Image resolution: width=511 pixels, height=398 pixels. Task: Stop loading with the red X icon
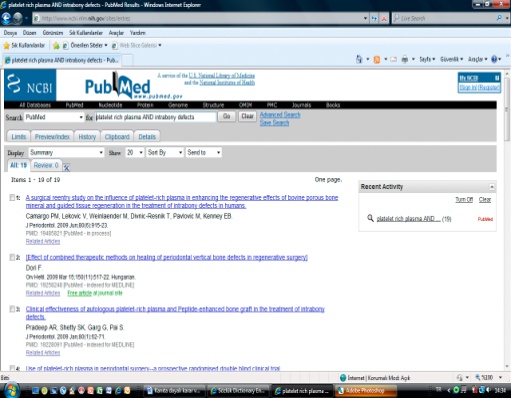pyautogui.click(x=384, y=19)
